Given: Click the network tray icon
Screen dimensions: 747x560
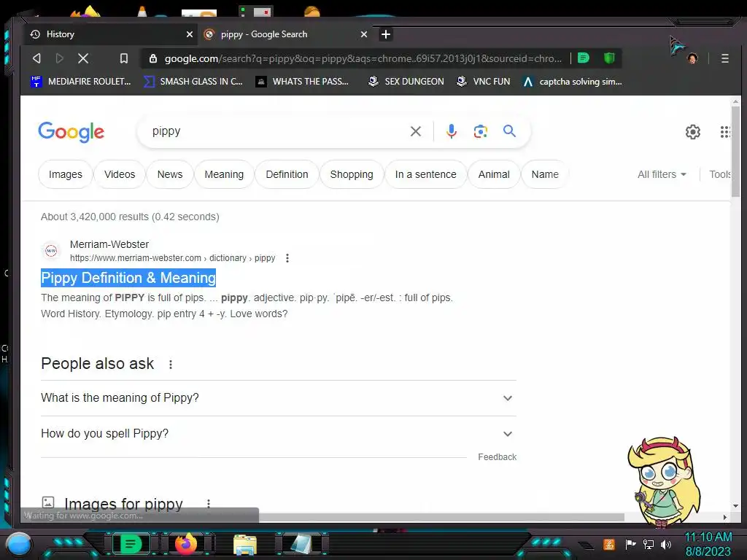Looking at the screenshot, I should pos(648,544).
